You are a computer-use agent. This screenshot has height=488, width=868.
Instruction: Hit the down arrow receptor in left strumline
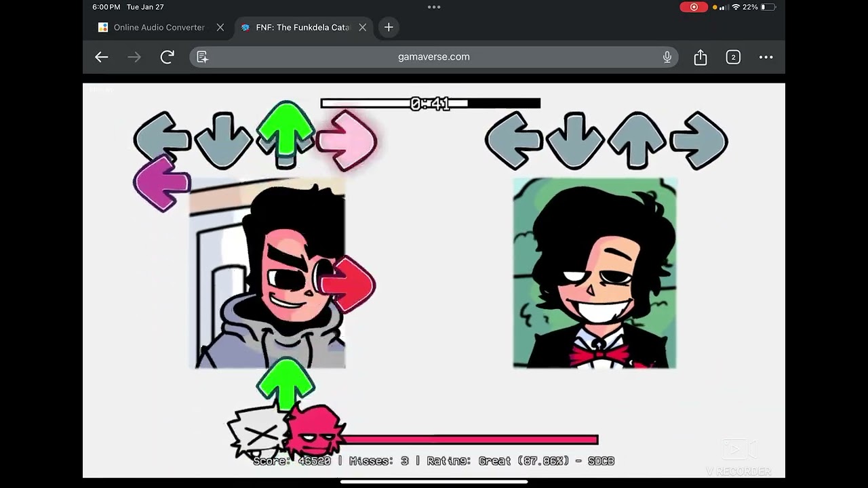pos(223,140)
